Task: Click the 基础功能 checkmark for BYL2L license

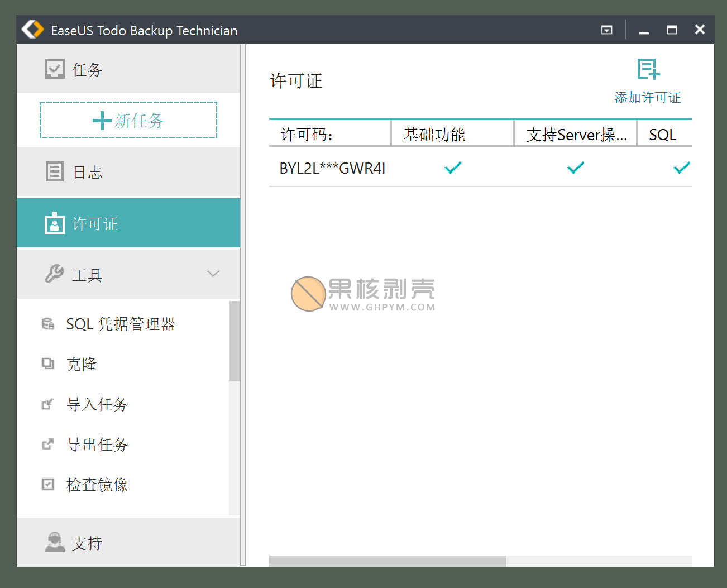Action: [x=452, y=168]
